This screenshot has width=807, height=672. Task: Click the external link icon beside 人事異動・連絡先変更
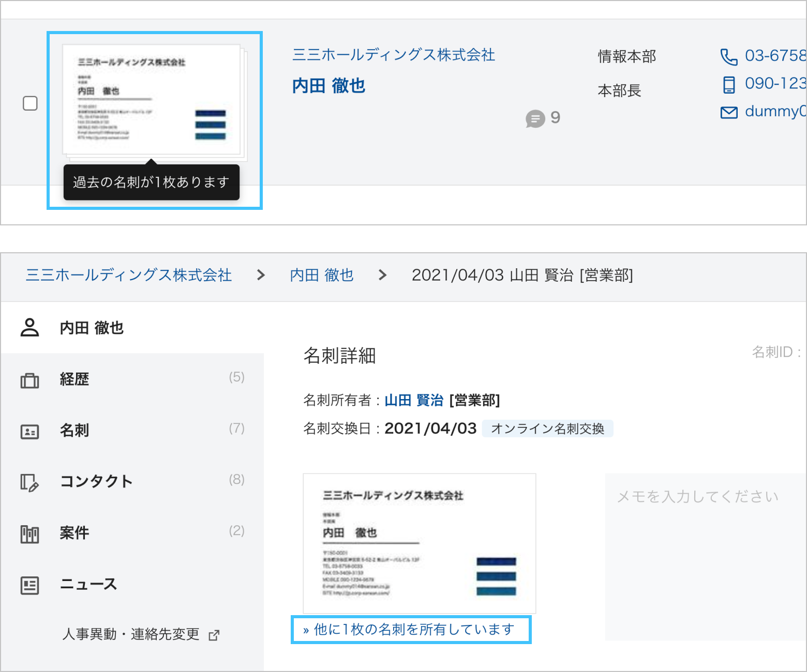coord(214,635)
